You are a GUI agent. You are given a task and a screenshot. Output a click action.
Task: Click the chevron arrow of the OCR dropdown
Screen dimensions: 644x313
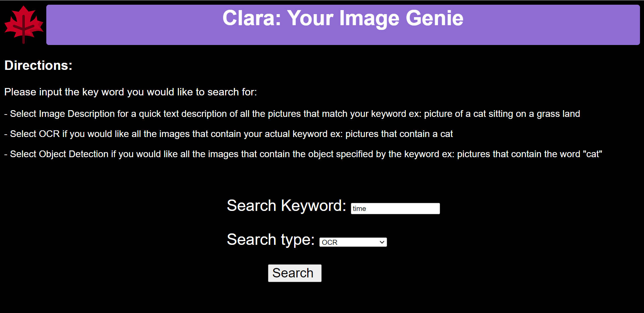click(x=382, y=242)
